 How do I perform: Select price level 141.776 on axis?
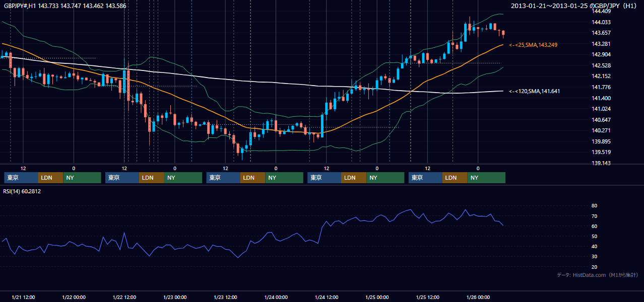click(602, 87)
